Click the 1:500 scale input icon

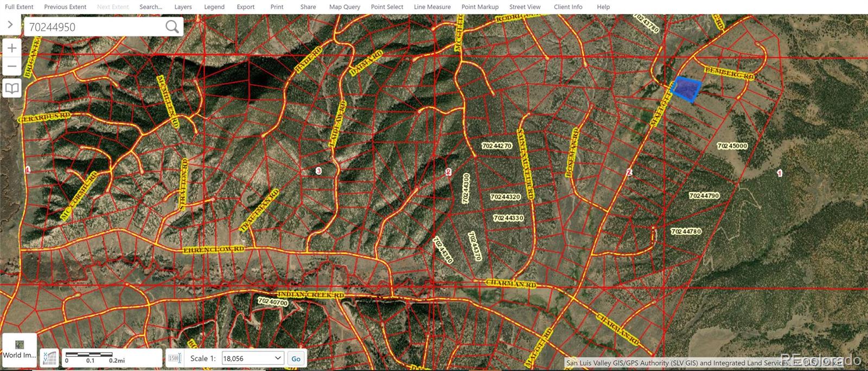(x=174, y=358)
